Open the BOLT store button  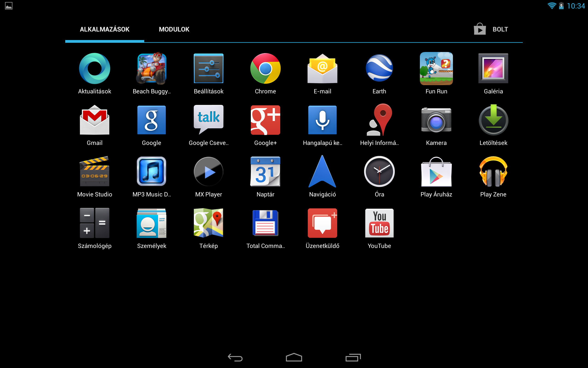pos(491,29)
